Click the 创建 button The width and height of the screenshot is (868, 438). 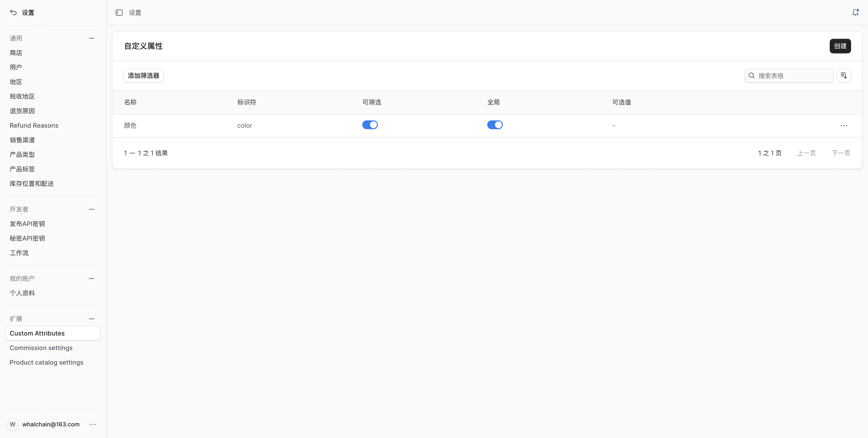[840, 46]
